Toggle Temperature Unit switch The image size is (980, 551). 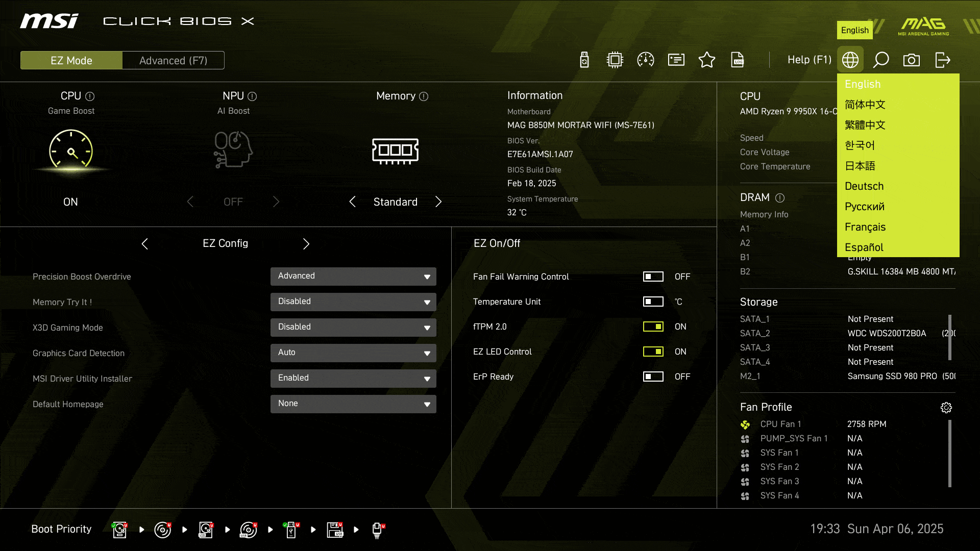pyautogui.click(x=653, y=302)
